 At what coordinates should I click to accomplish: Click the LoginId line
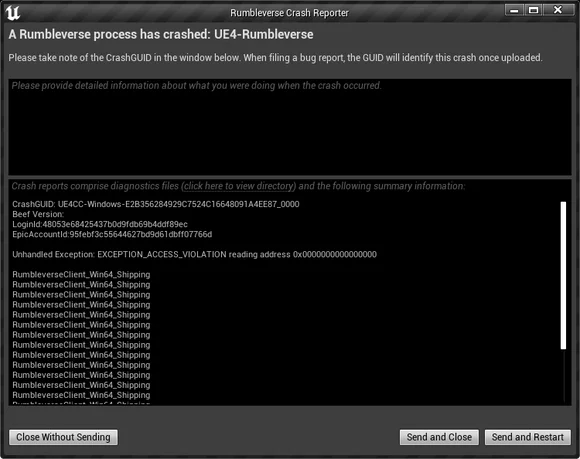(100, 224)
